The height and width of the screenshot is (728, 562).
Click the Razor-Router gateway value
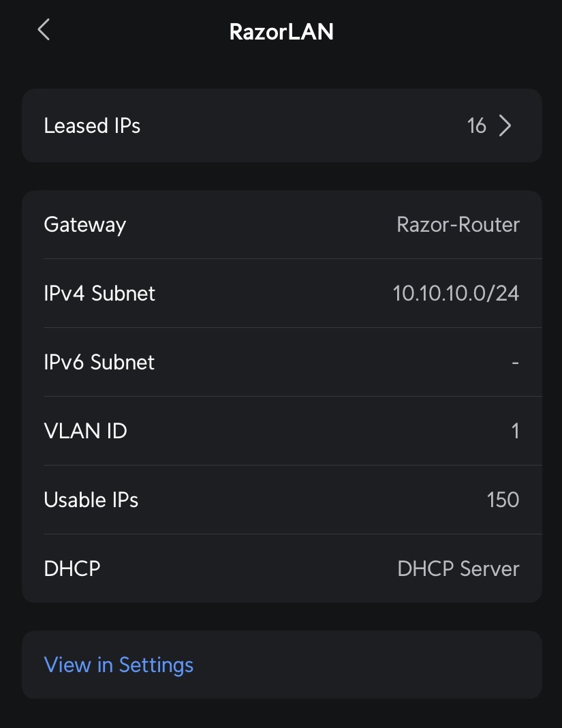click(x=458, y=225)
